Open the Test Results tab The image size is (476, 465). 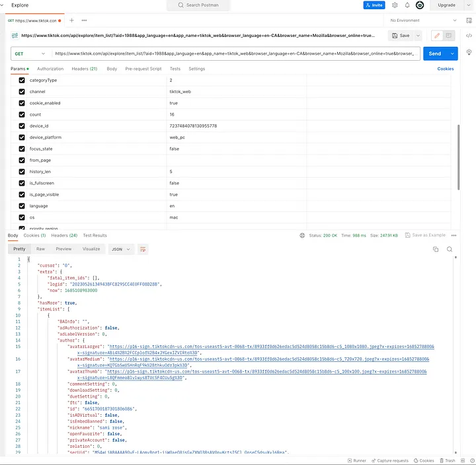point(95,235)
